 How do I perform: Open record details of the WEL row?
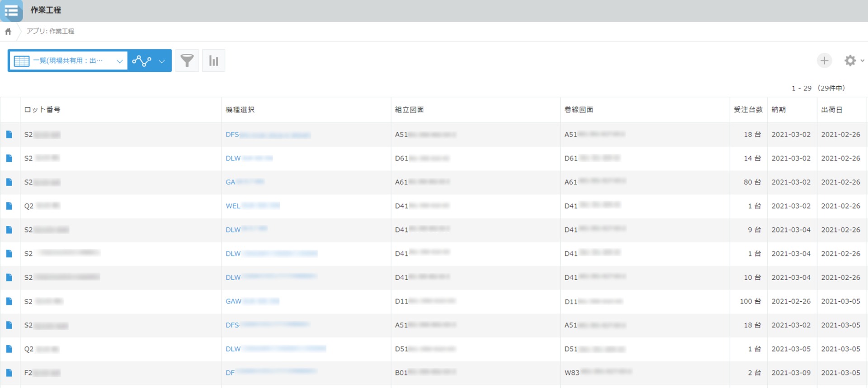point(9,206)
